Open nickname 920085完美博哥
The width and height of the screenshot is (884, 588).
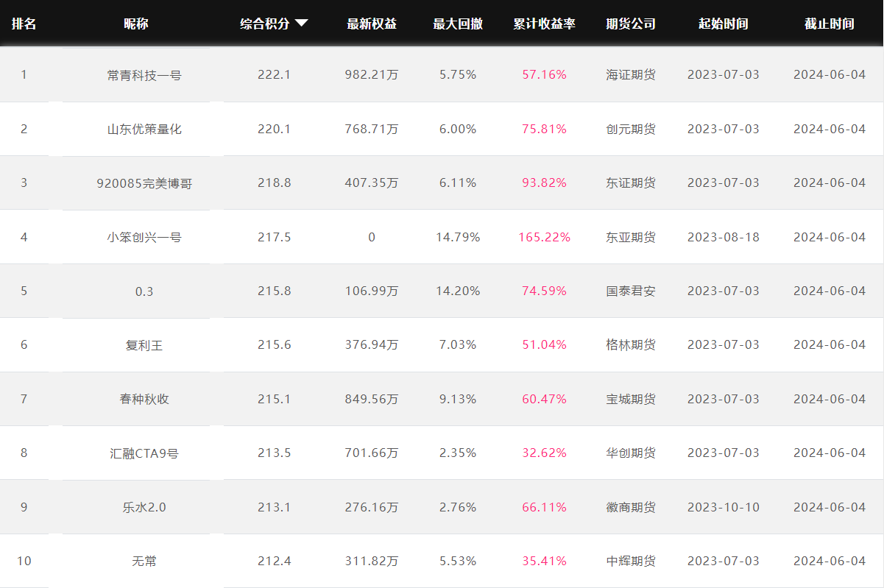pyautogui.click(x=144, y=183)
